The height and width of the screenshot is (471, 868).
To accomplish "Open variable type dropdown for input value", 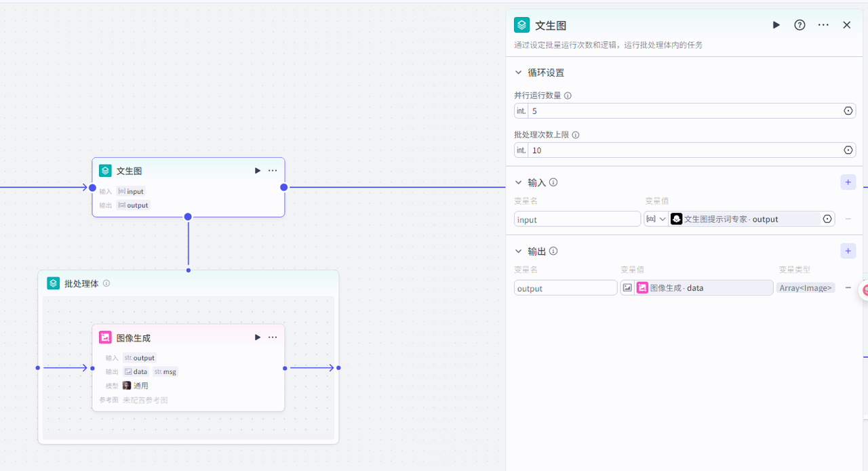I will (x=656, y=219).
